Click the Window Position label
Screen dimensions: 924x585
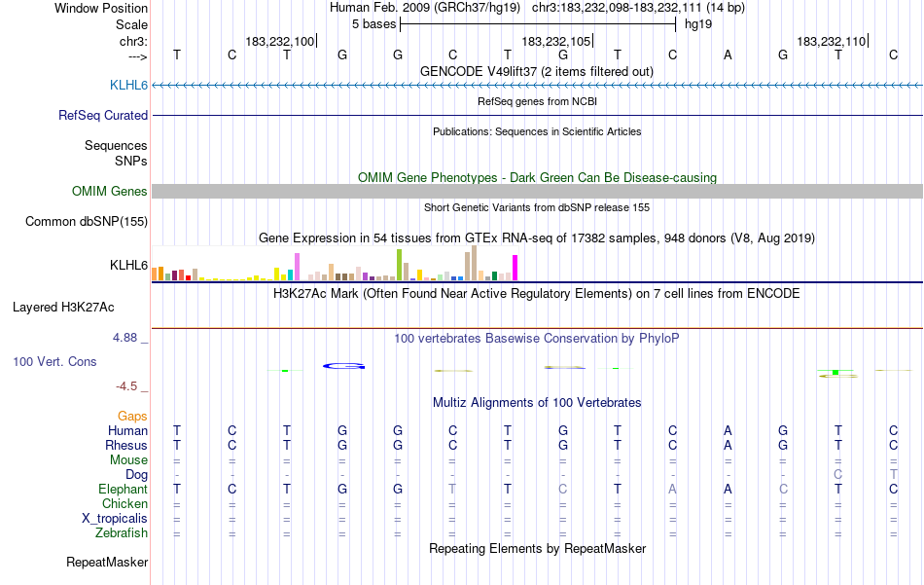click(101, 8)
